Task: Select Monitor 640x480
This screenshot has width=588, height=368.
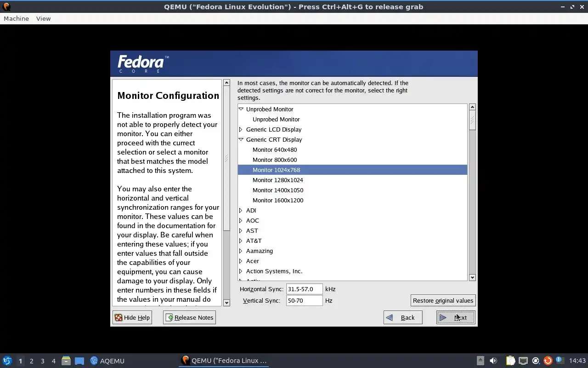Action: [x=275, y=149]
